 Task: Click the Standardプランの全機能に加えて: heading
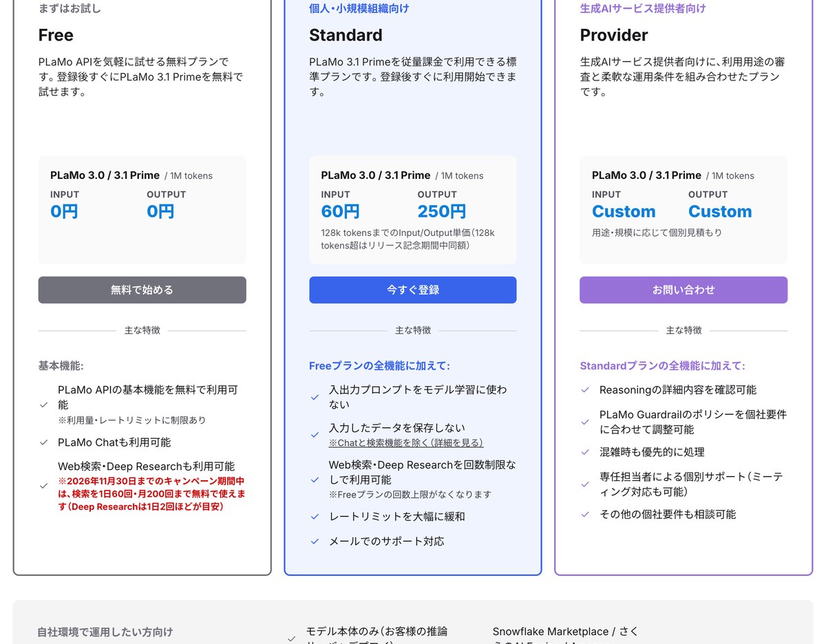pos(662,366)
